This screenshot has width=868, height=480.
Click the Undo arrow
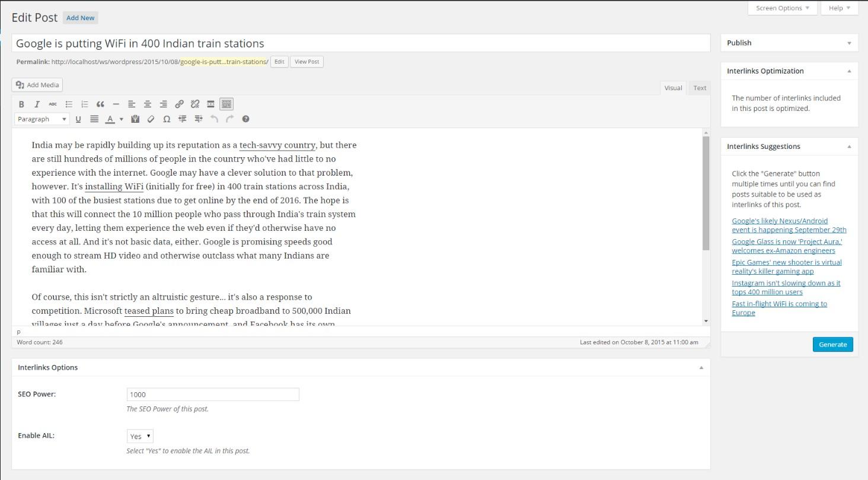(x=214, y=119)
